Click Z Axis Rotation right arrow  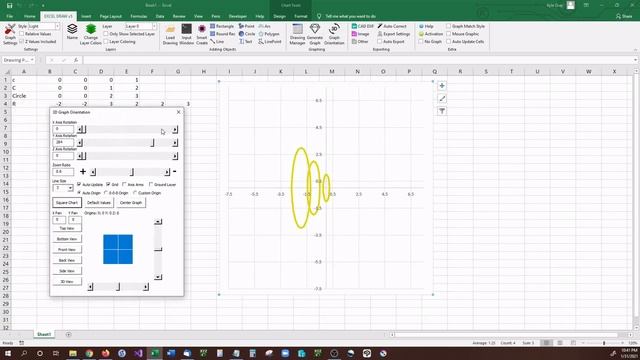(x=175, y=156)
